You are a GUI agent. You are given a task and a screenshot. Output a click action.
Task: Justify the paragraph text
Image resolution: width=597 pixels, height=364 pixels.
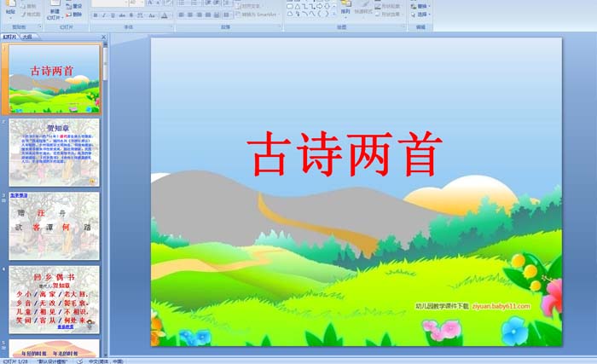(x=208, y=14)
